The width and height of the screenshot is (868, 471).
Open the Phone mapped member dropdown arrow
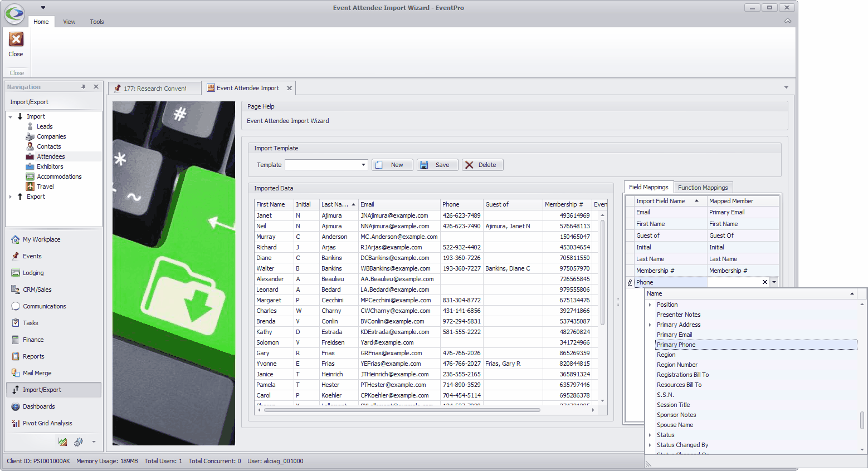tap(774, 282)
